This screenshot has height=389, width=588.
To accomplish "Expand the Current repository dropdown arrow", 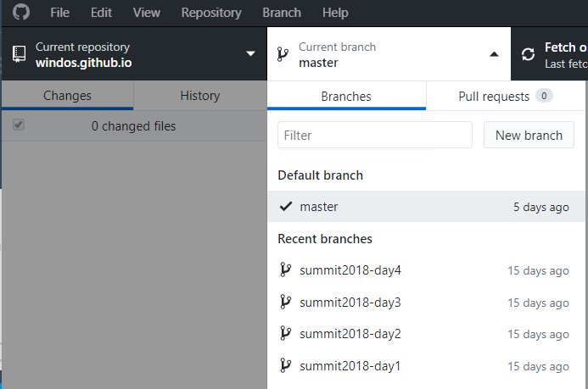I will point(250,54).
